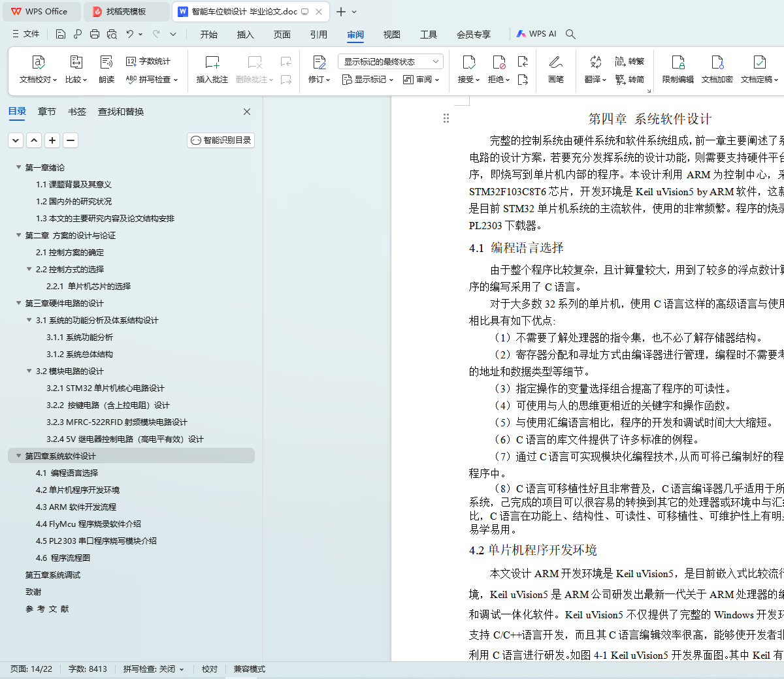Switch to the 视图 ribbon tab

coord(392,35)
